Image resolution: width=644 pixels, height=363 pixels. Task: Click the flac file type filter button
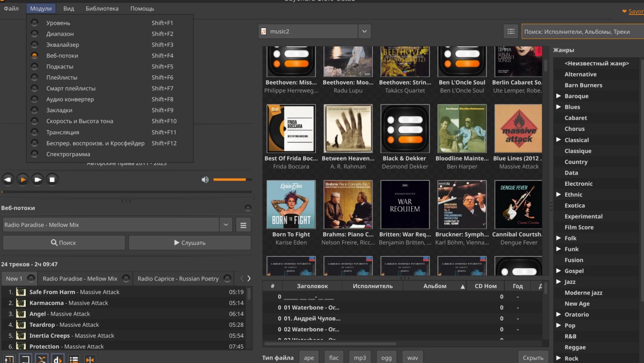[x=334, y=357]
